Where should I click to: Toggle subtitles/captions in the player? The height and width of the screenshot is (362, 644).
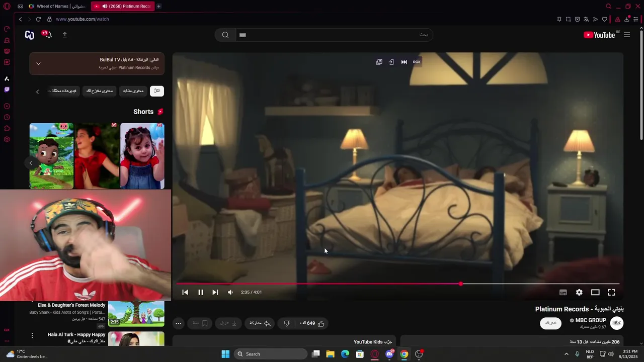(563, 292)
